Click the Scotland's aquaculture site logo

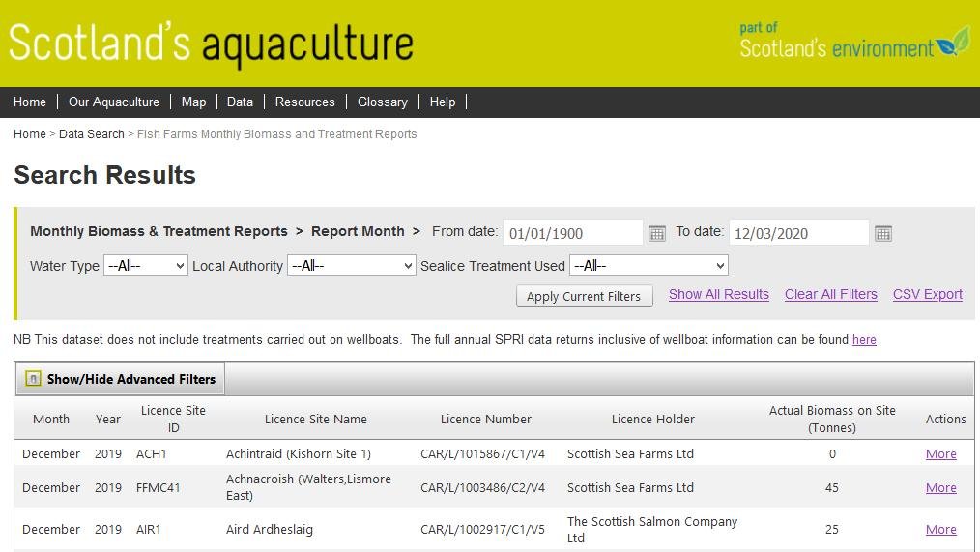[x=212, y=44]
